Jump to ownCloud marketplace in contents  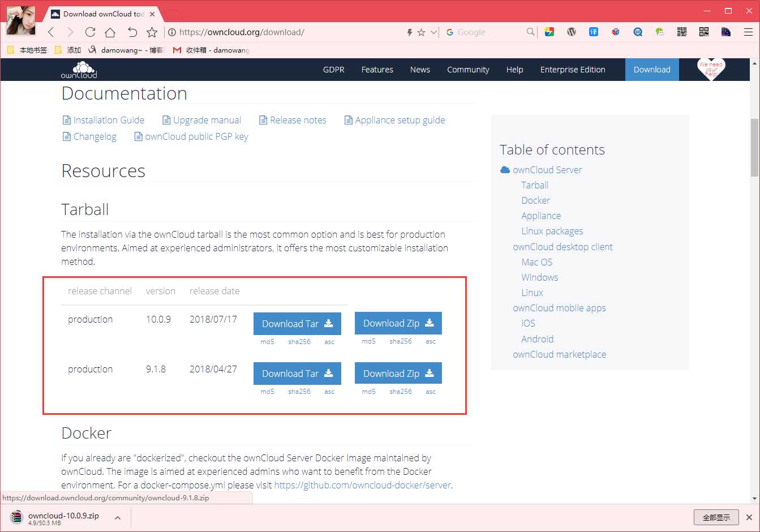pos(559,354)
